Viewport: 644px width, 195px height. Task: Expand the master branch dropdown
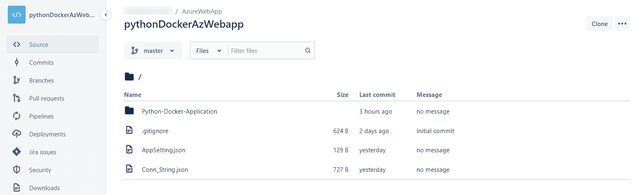153,50
